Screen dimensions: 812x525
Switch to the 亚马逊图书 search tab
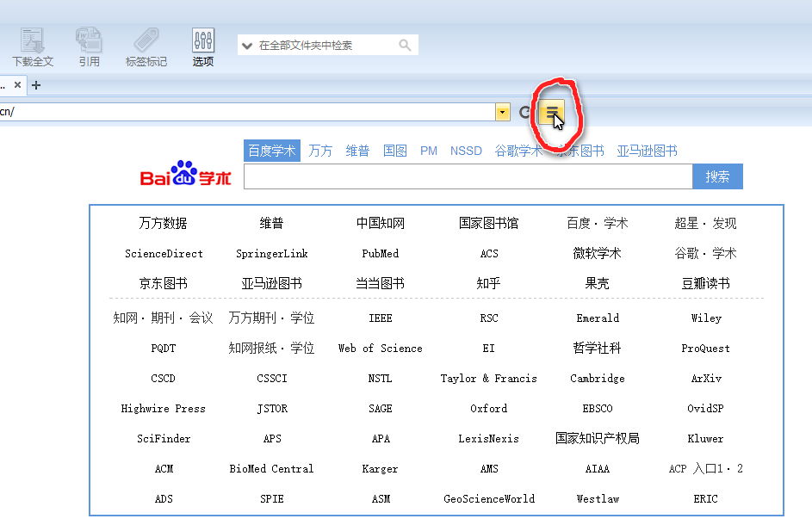pyautogui.click(x=647, y=151)
